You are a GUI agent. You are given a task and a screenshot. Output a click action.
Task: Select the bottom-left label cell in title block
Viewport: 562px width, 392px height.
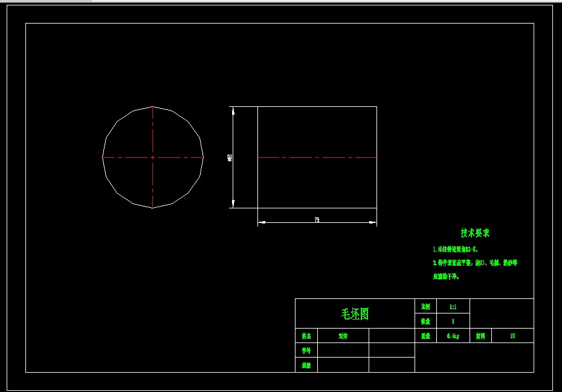coord(306,365)
